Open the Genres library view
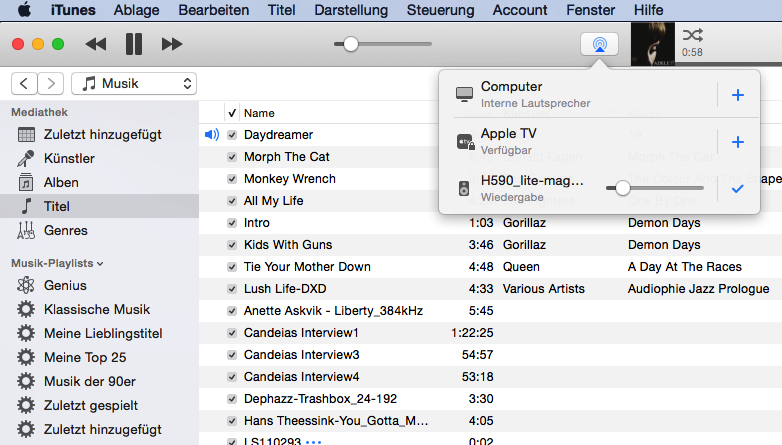Viewport: 782px width, 445px height. point(99,230)
